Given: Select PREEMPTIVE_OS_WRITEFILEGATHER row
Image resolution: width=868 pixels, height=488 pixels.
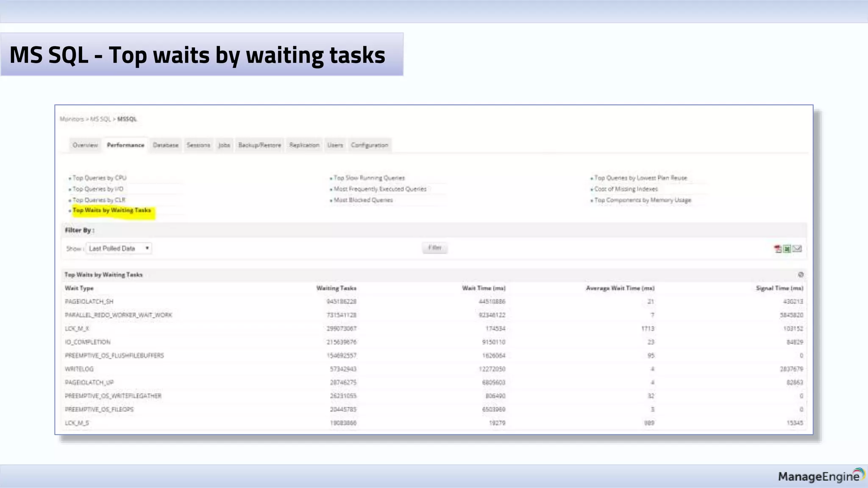Looking at the screenshot, I should pyautogui.click(x=434, y=396).
